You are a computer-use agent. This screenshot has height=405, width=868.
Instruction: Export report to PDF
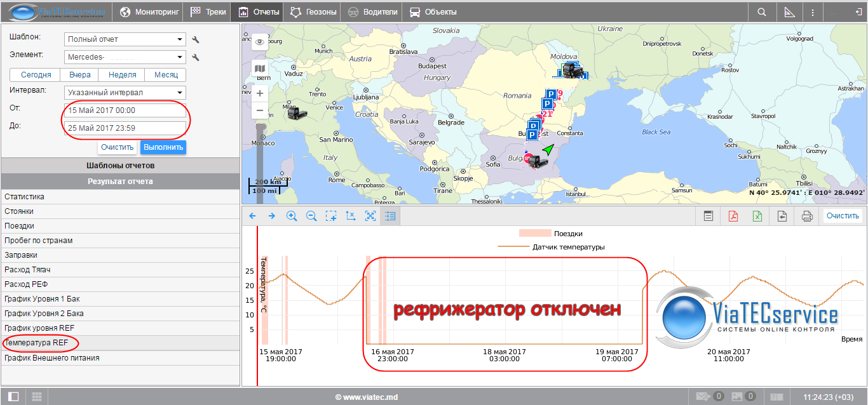(x=733, y=216)
